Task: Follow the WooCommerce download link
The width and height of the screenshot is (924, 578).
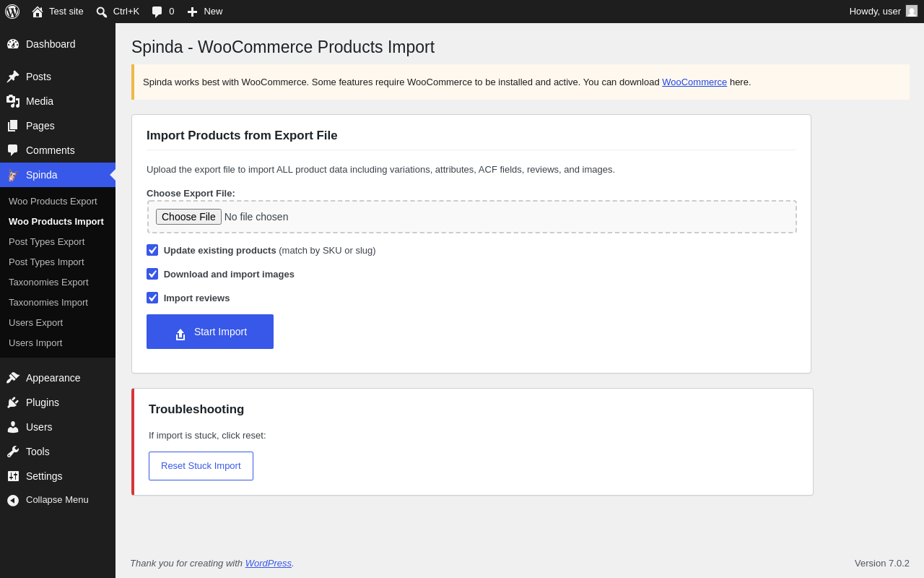Action: point(694,82)
